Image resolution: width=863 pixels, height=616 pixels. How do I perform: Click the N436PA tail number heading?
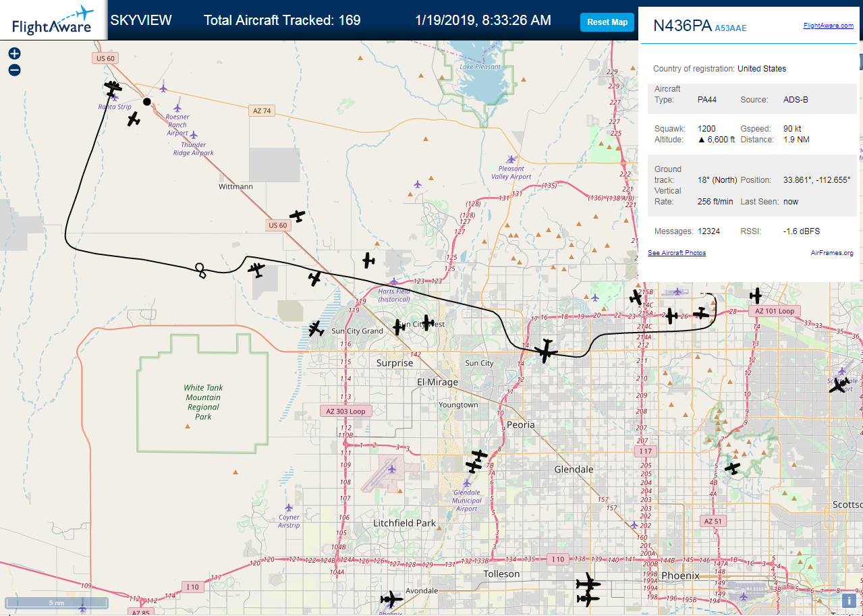[682, 26]
